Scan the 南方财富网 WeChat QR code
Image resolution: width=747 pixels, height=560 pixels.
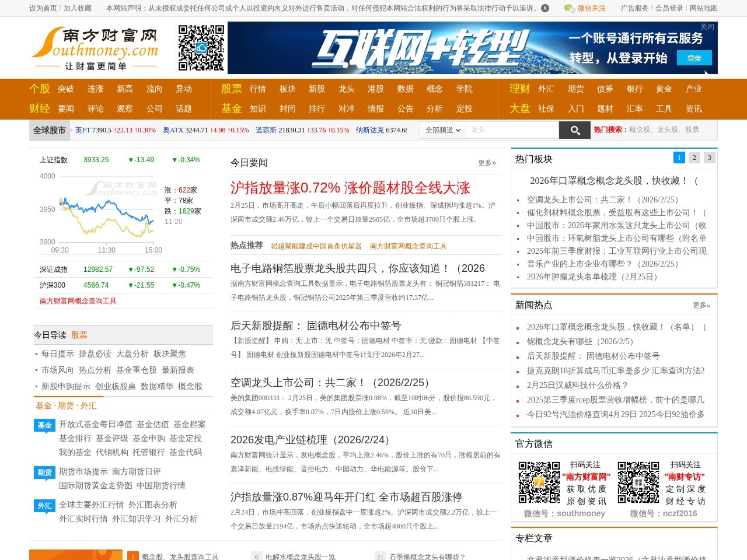(x=539, y=482)
